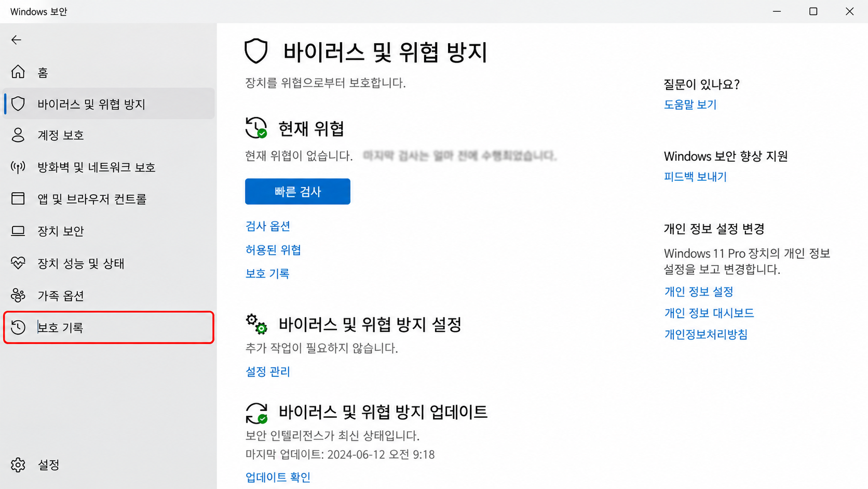This screenshot has height=489, width=868.
Task: Open 보호 기록 link under 현재 위협
Action: [267, 273]
